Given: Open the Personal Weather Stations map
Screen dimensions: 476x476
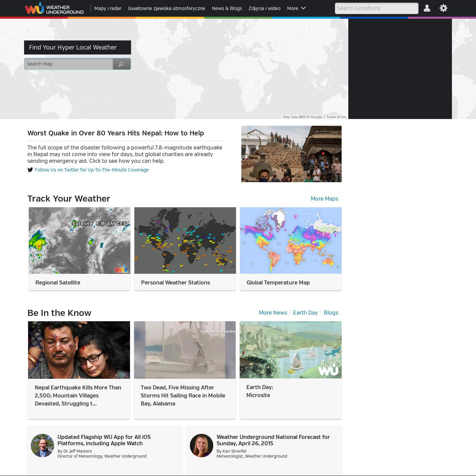Looking at the screenshot, I should point(185,240).
